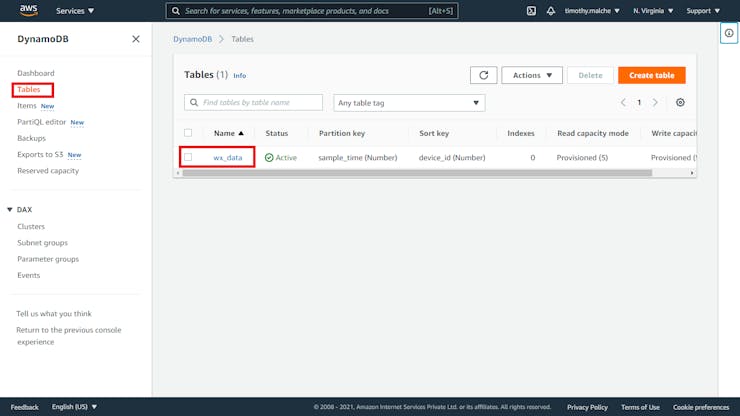Open DAX Parameter groups page
Screen dimensions: 740x416
(48, 259)
